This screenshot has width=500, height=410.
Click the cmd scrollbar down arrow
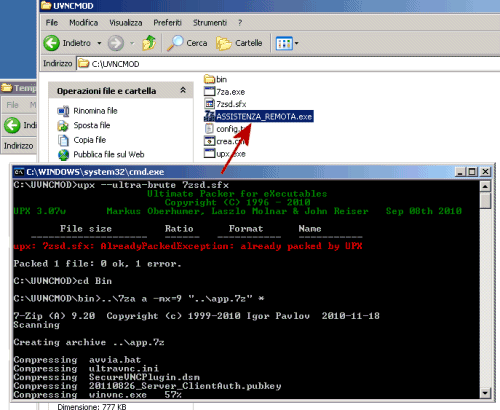[x=485, y=393]
